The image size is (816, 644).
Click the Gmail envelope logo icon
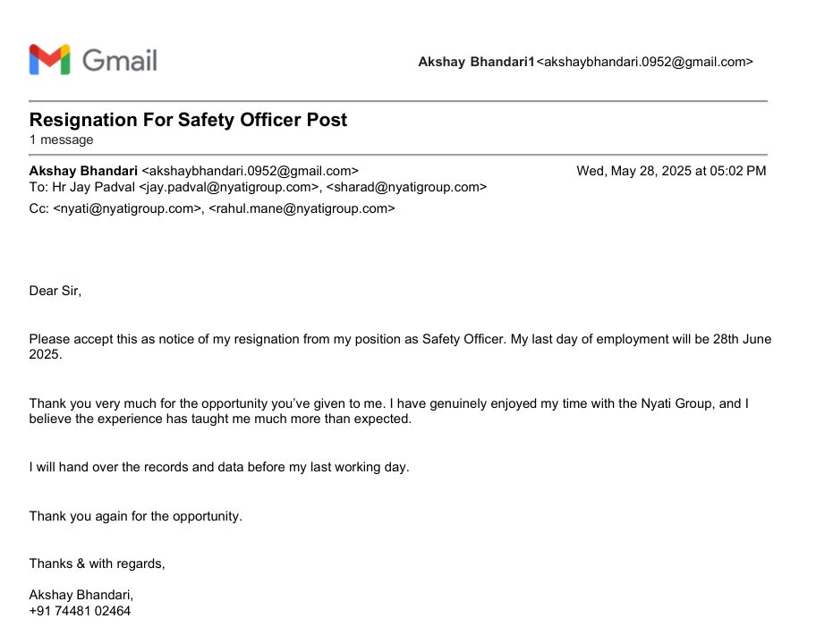coord(49,60)
